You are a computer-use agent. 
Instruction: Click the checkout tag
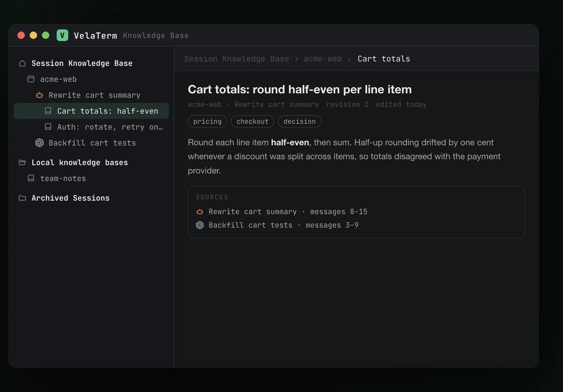coord(253,122)
